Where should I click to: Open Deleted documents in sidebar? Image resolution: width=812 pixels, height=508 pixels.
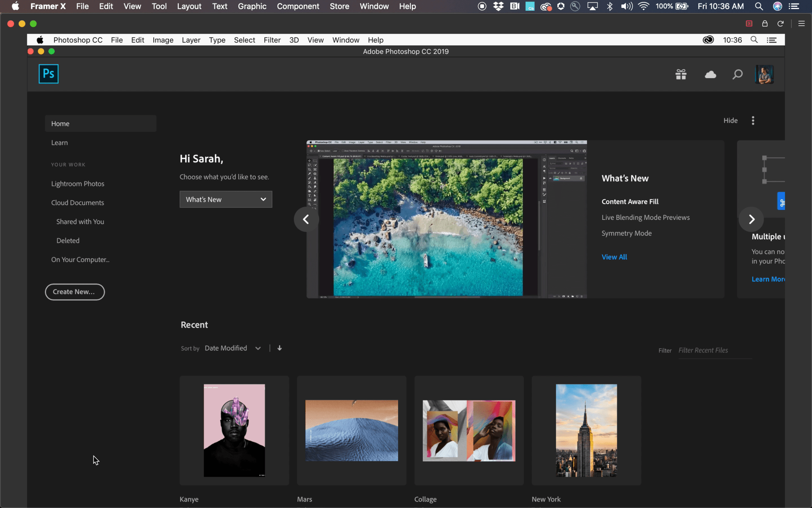pyautogui.click(x=68, y=241)
